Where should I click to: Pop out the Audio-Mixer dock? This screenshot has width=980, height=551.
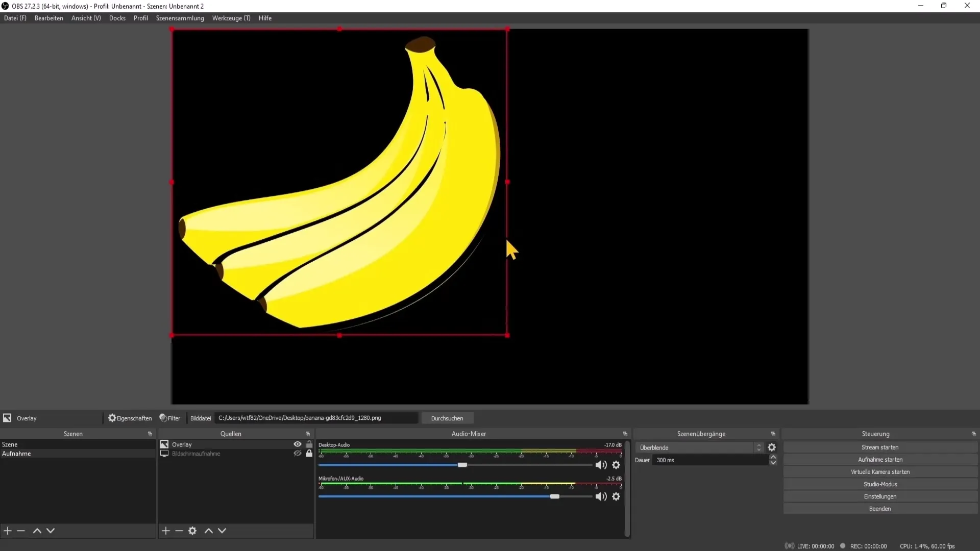click(x=625, y=434)
